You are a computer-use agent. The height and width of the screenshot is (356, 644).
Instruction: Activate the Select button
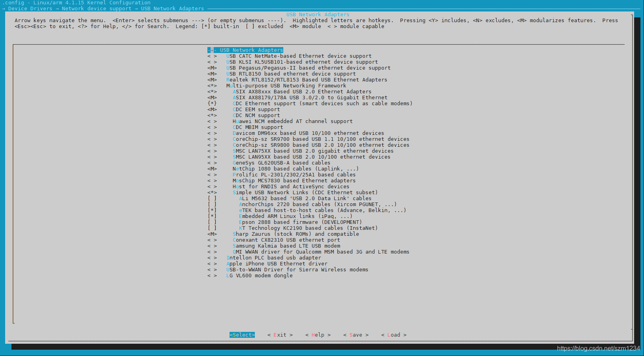242,335
